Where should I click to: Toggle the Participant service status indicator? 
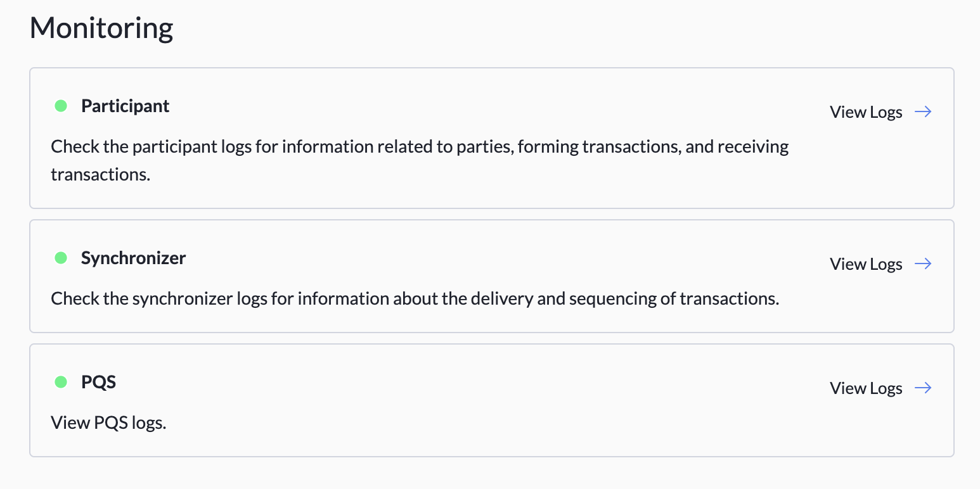pos(61,106)
